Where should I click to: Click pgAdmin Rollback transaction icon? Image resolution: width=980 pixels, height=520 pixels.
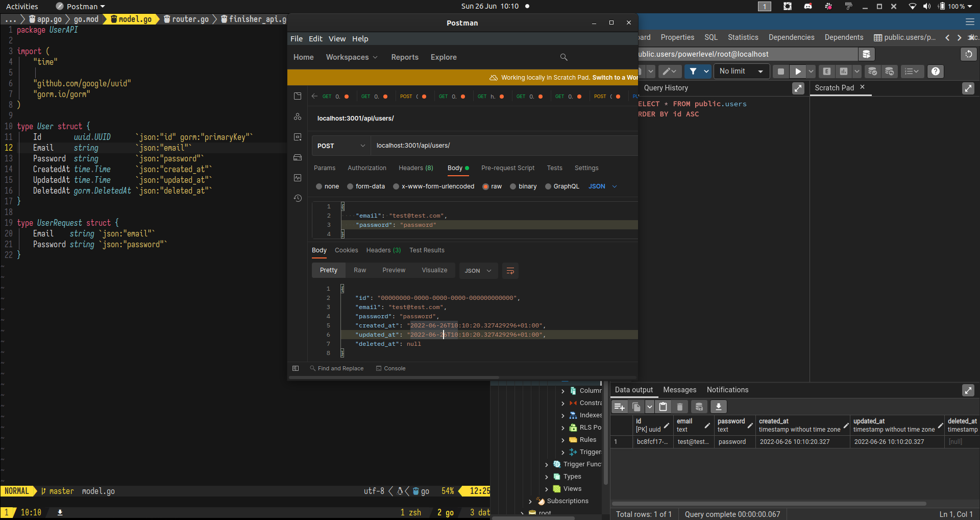click(890, 72)
